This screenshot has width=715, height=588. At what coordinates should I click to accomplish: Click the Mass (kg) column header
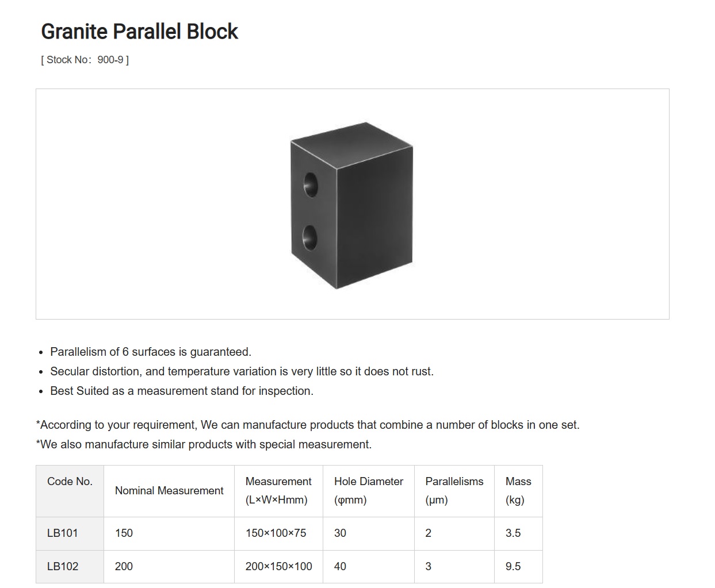click(518, 491)
